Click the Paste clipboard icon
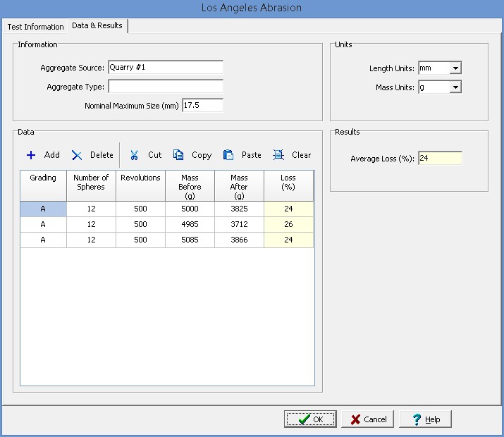The width and height of the screenshot is (504, 437). coord(228,155)
